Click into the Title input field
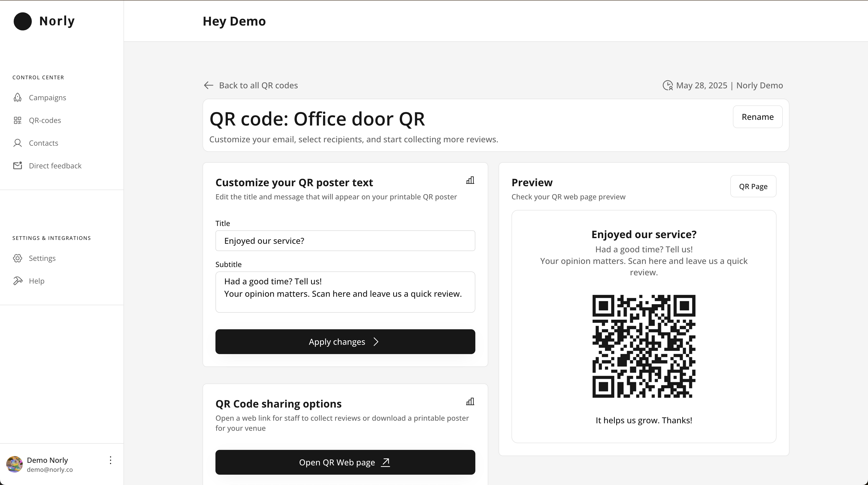 pos(345,241)
